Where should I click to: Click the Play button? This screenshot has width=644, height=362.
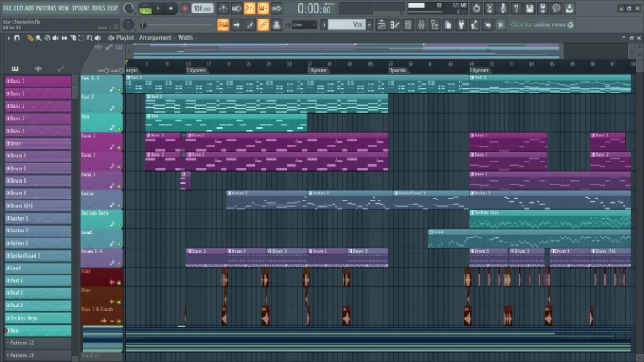(x=158, y=8)
